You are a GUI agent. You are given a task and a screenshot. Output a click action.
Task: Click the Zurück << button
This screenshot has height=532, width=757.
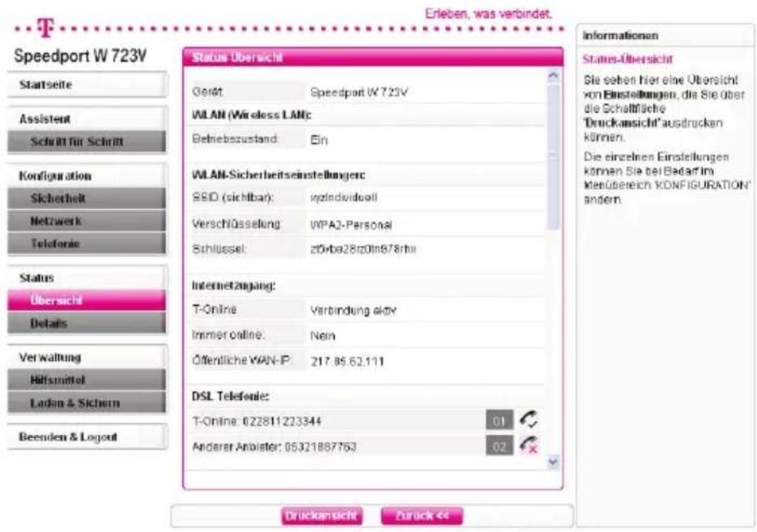click(x=422, y=516)
